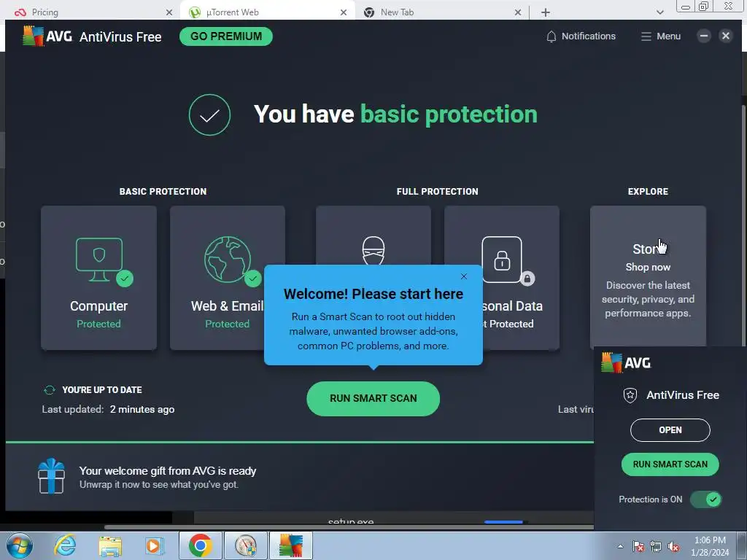The image size is (747, 560).
Task: Click YOU'RE UP TO DATE status text
Action: coord(102,390)
